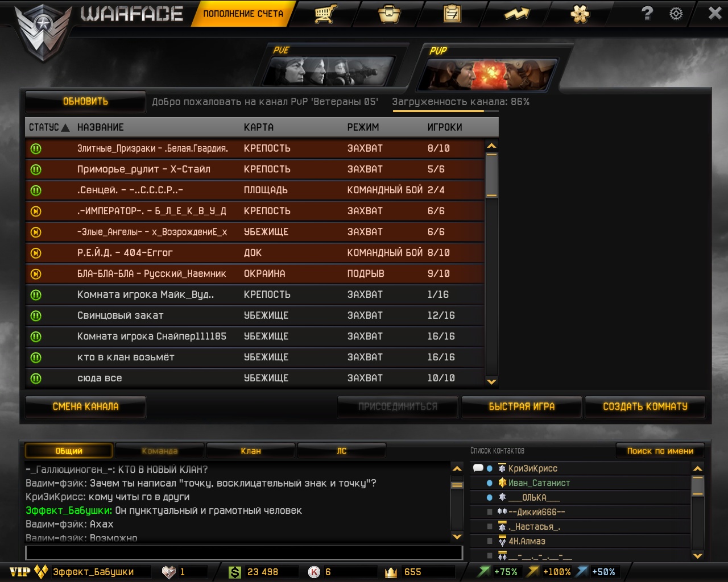
Task: Select room -Злые_Ангелы- - х_ВозрождениЕ_х
Action: (255, 232)
